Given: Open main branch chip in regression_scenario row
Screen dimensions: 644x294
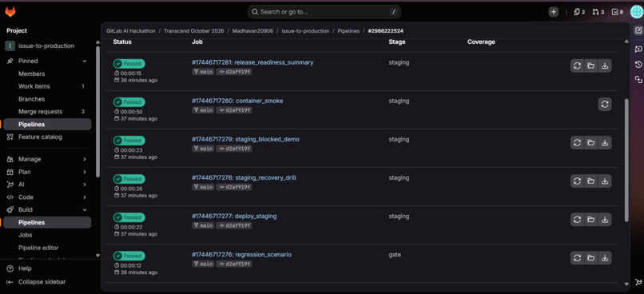Looking at the screenshot, I should [203, 264].
